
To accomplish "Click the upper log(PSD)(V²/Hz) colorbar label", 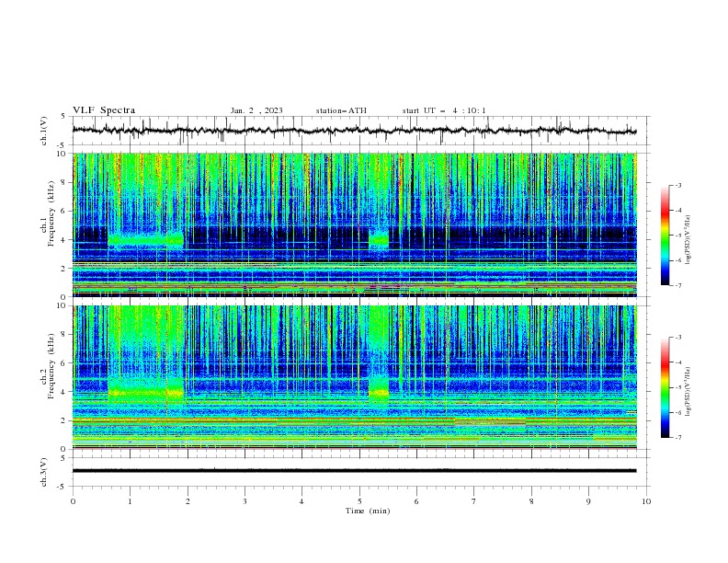I will (688, 240).
